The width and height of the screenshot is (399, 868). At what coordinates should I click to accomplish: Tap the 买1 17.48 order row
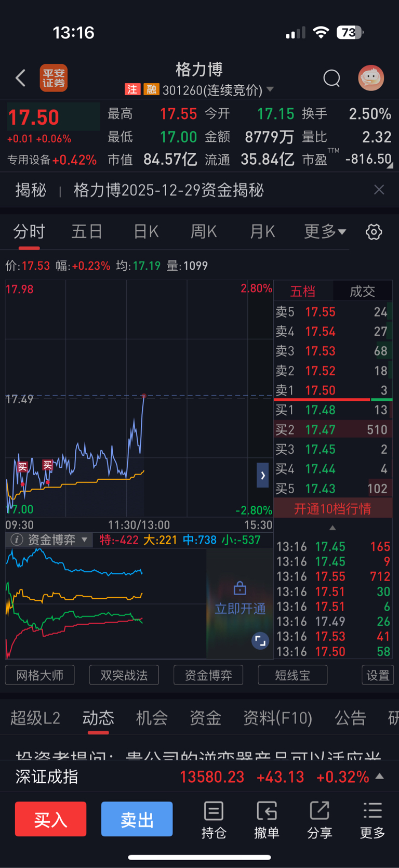click(x=333, y=410)
